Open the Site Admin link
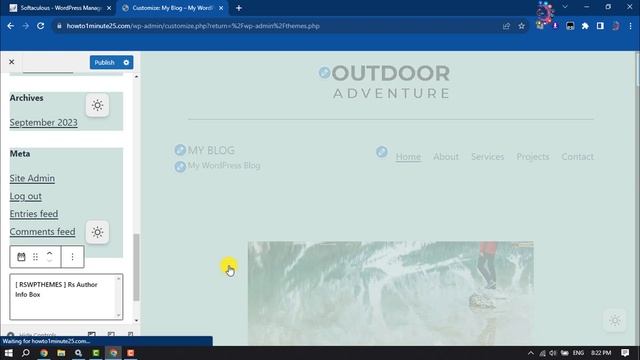This screenshot has width=640, height=360. click(32, 178)
